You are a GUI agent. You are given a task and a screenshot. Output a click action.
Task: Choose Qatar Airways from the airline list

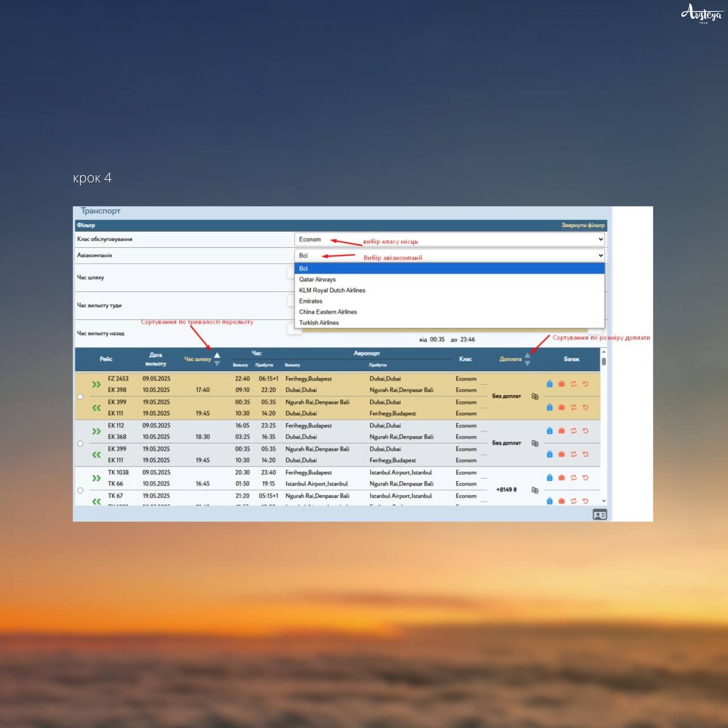(317, 279)
